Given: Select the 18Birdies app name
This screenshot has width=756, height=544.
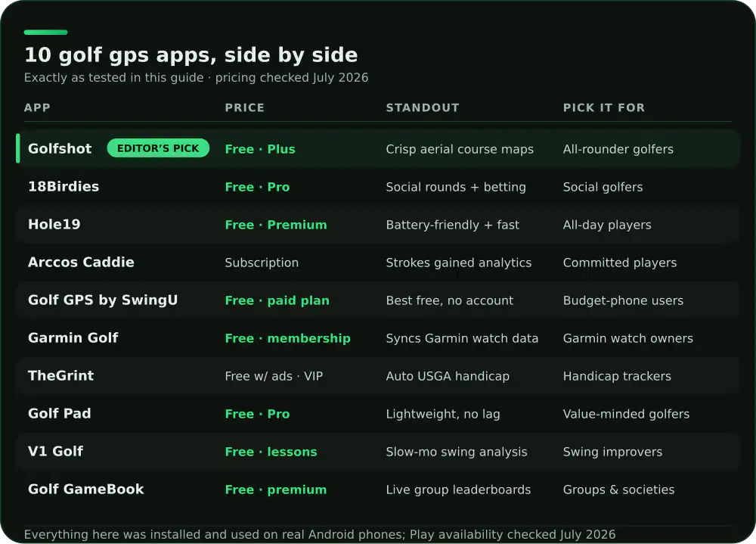Looking at the screenshot, I should pos(64,187).
